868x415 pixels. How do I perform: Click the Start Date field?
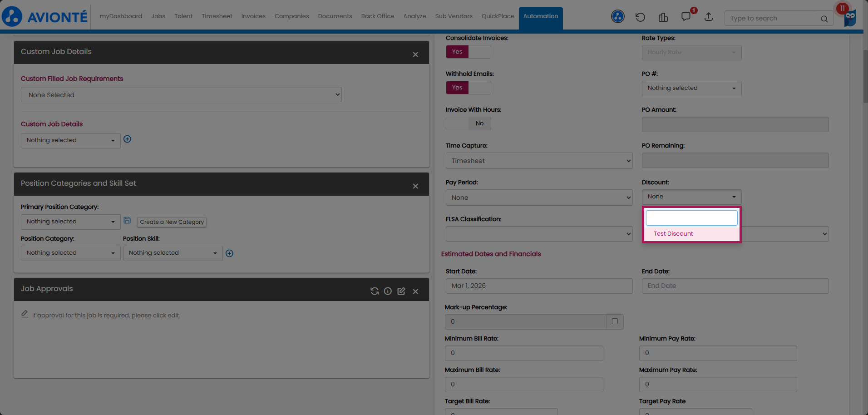pos(539,286)
